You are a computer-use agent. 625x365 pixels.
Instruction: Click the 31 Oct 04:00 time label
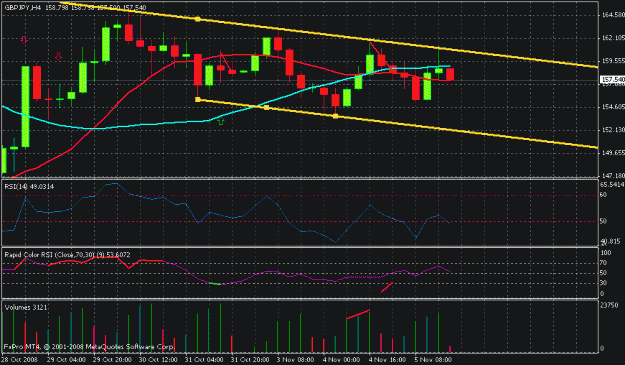click(204, 359)
